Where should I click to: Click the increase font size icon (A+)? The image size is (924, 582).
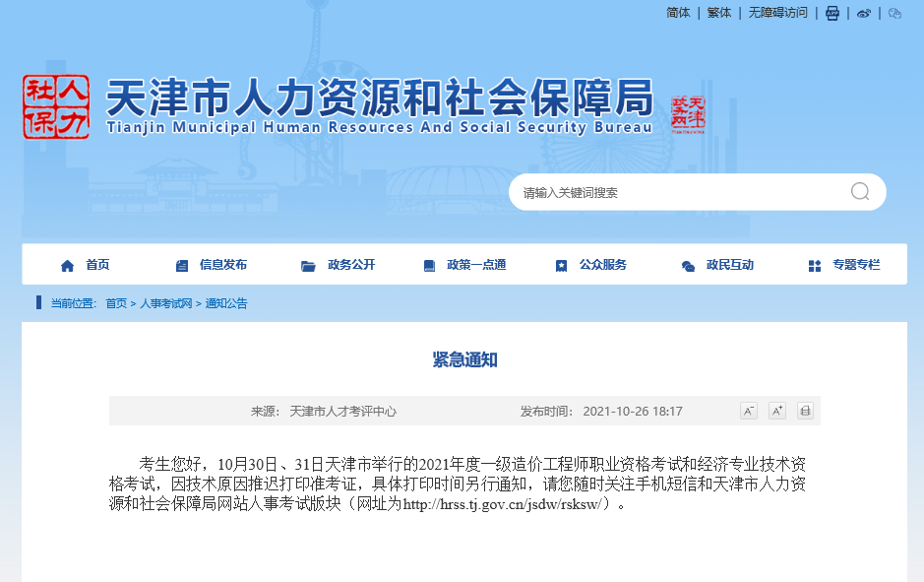coord(777,411)
